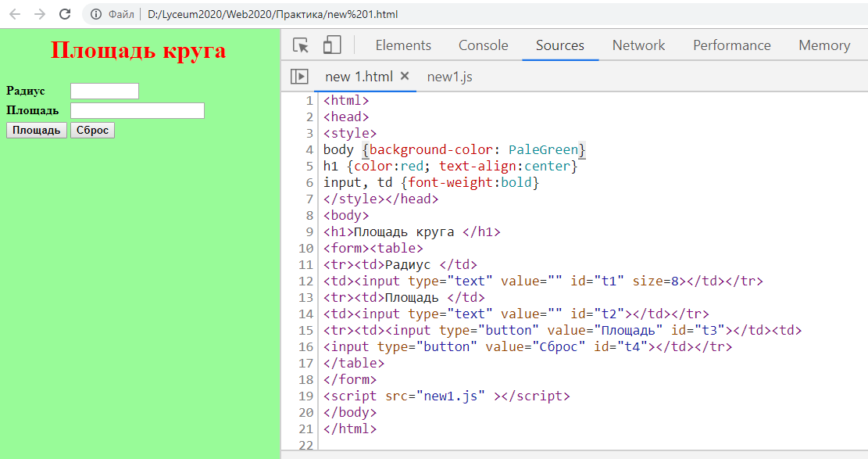Image resolution: width=868 pixels, height=459 pixels.
Task: Click the site info icon in address bar
Action: pos(96,14)
